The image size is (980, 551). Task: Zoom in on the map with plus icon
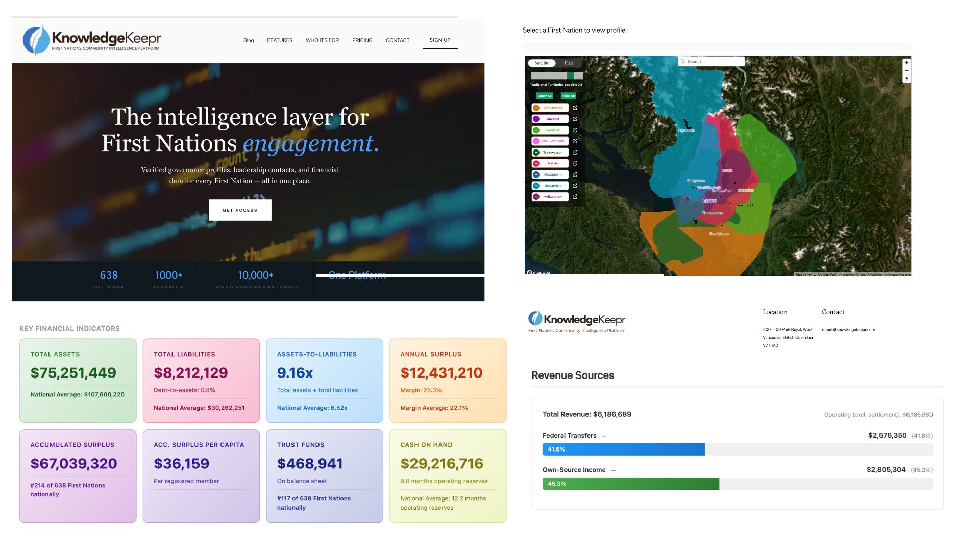pyautogui.click(x=906, y=63)
